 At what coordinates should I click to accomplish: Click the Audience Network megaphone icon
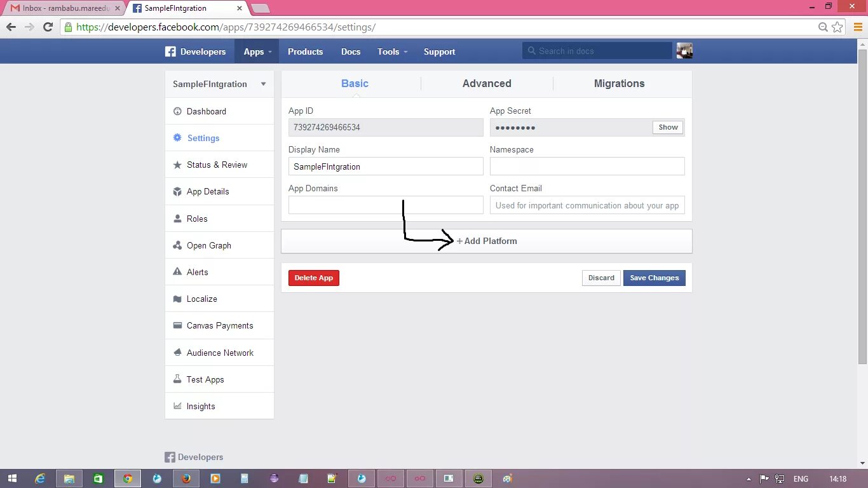(x=177, y=353)
